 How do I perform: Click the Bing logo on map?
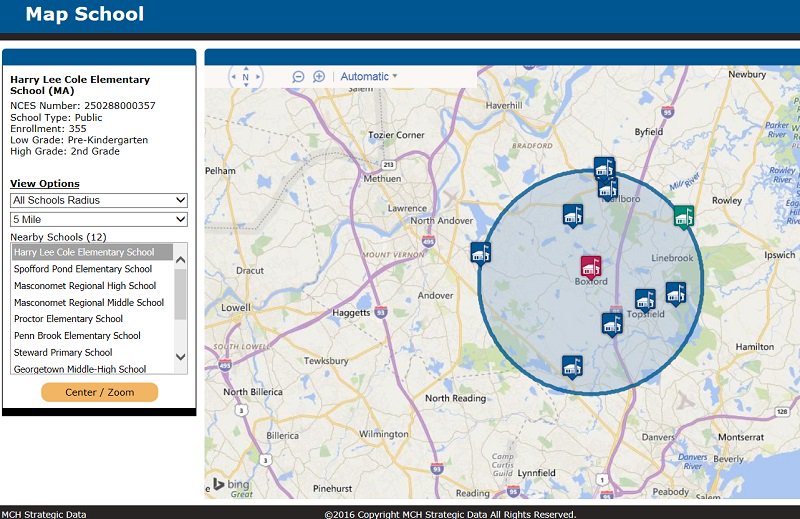tap(231, 483)
